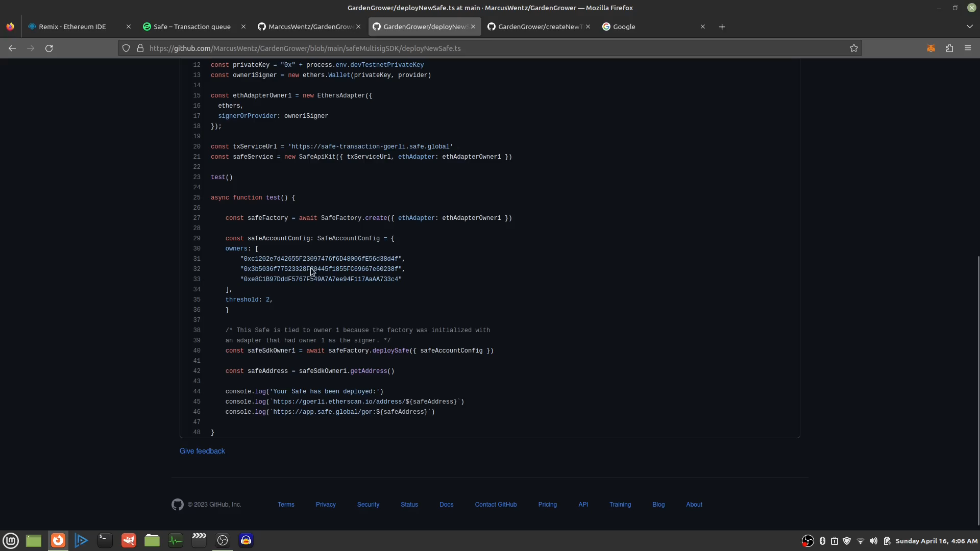Close the Remix - Ethereum IDE tab

(x=129, y=27)
